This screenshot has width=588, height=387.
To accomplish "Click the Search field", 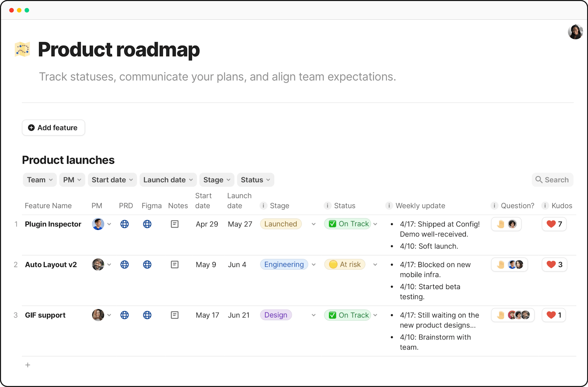I will 552,180.
